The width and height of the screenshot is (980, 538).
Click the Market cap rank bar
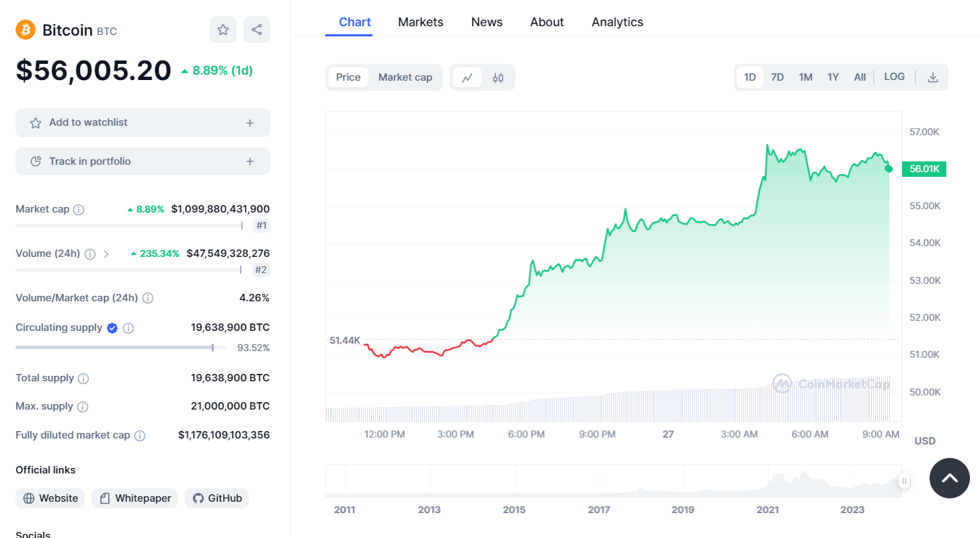coord(129,226)
